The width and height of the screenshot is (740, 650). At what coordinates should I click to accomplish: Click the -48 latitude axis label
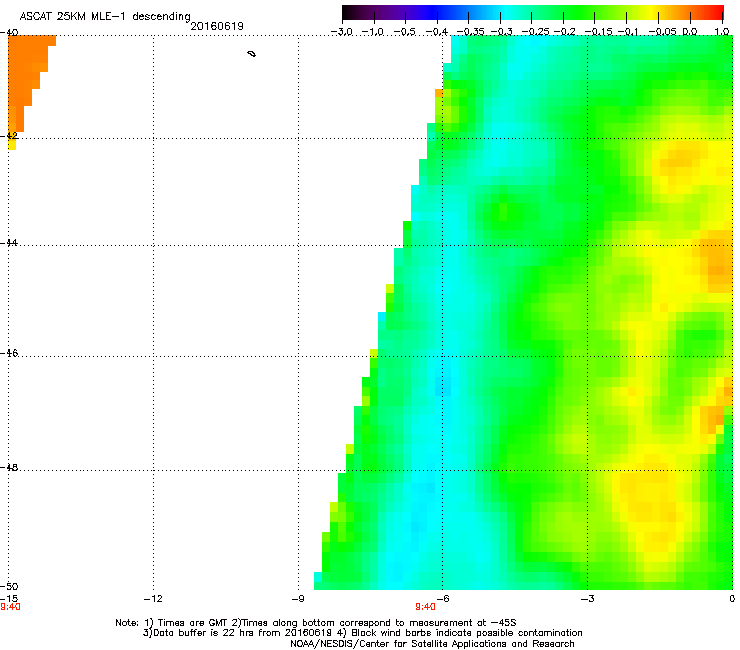pos(9,467)
